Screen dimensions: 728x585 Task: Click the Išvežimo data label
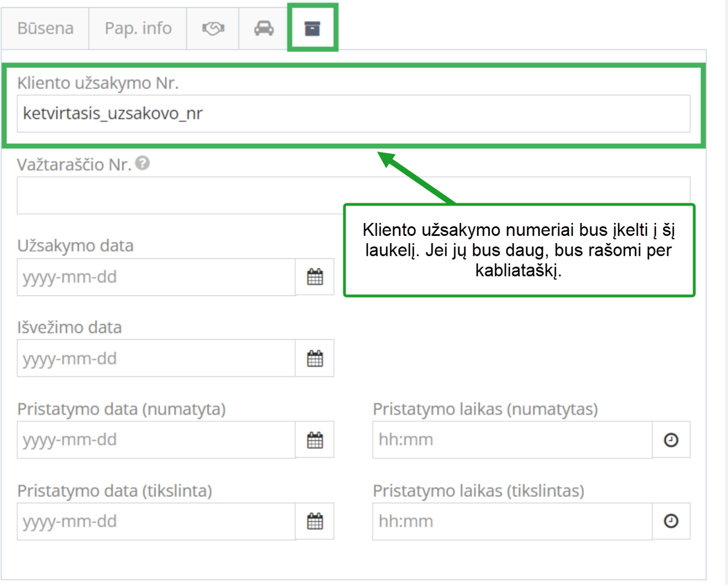click(69, 327)
